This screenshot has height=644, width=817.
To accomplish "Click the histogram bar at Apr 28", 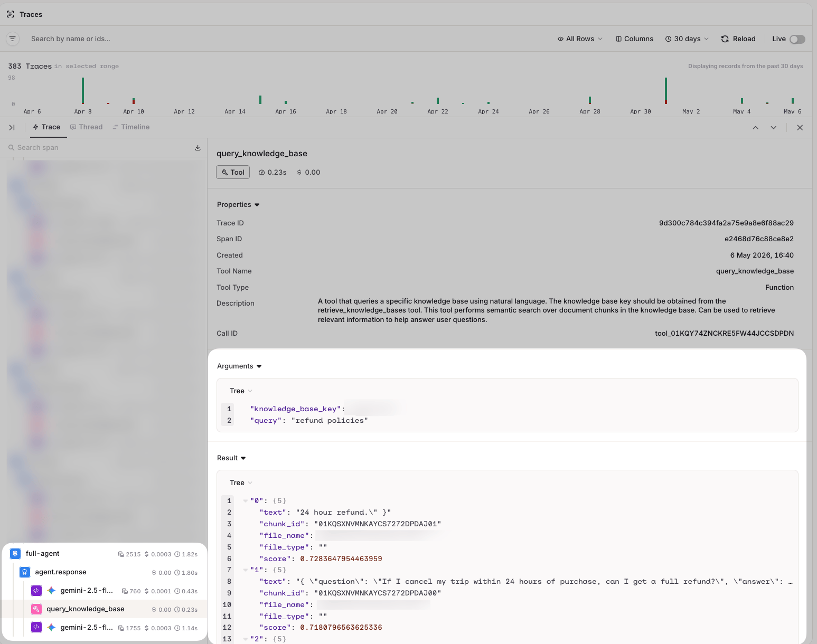I will click(x=590, y=100).
